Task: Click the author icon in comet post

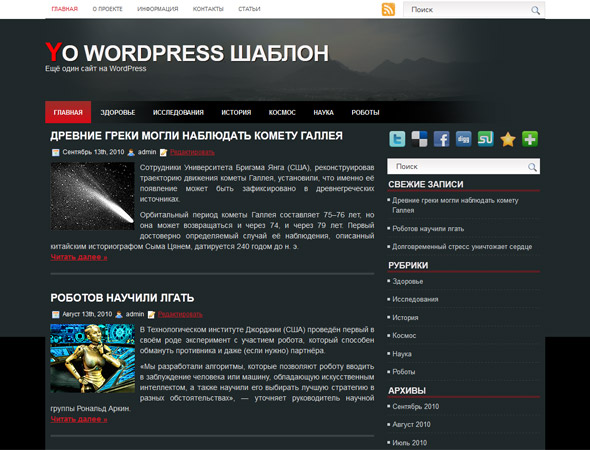Action: coord(131,152)
